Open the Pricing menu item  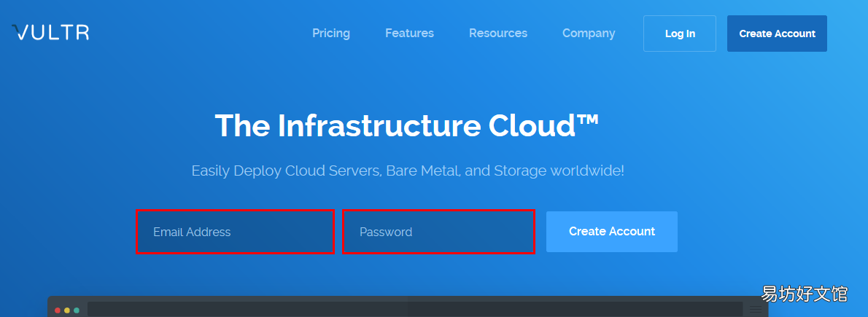[x=331, y=34]
